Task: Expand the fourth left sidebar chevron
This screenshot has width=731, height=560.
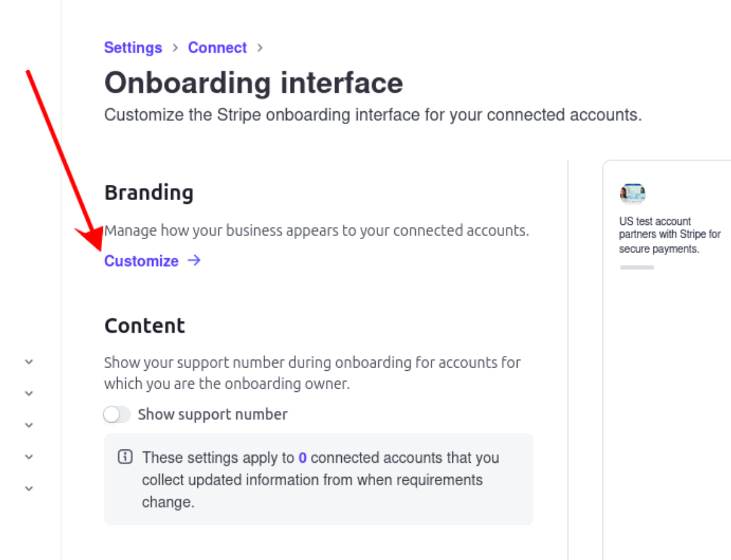Action: point(29,457)
